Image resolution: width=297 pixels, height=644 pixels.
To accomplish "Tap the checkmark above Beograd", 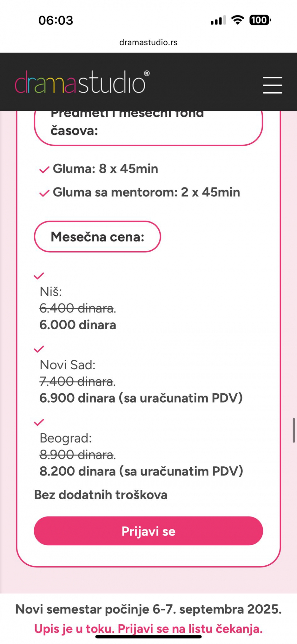I will [39, 422].
